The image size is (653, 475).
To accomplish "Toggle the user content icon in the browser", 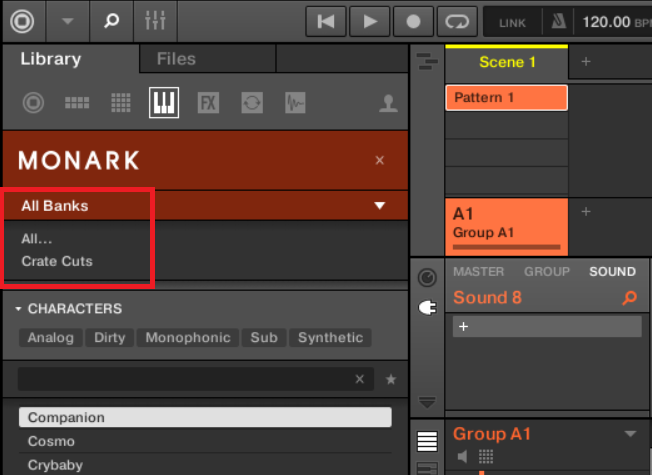I will click(x=388, y=102).
